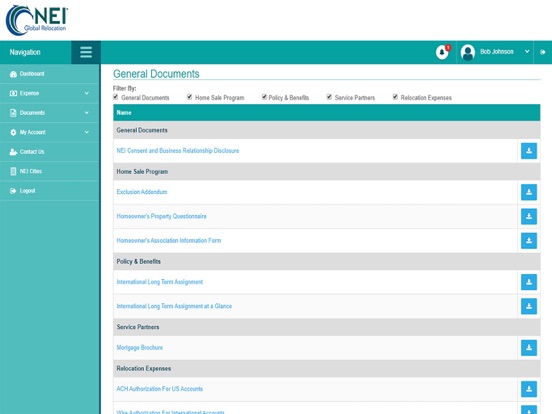Screen dimensions: 552x414
Task: Open International Long Term Assignment link
Action: pyautogui.click(x=159, y=282)
